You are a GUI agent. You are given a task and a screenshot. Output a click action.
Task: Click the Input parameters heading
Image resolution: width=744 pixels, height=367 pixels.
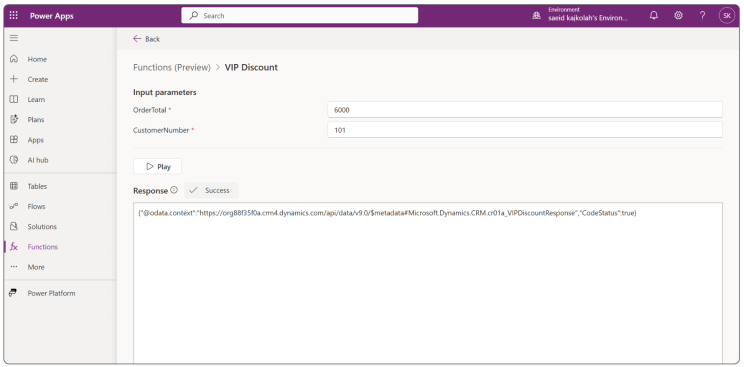coord(165,92)
